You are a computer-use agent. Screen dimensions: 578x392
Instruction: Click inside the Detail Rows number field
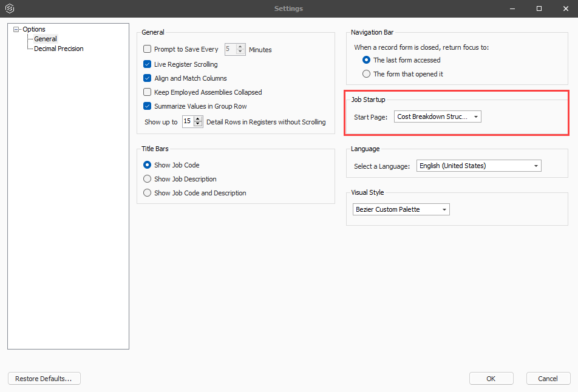pyautogui.click(x=188, y=121)
